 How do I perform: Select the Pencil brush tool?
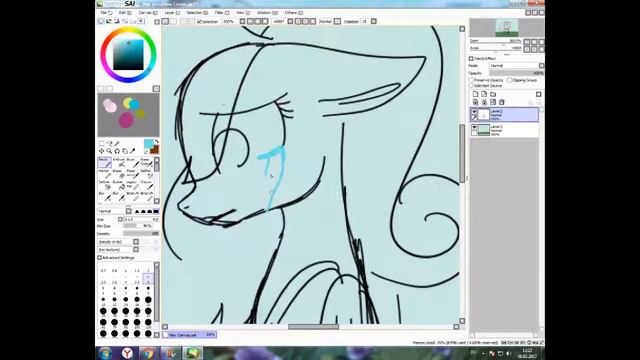[x=104, y=162]
